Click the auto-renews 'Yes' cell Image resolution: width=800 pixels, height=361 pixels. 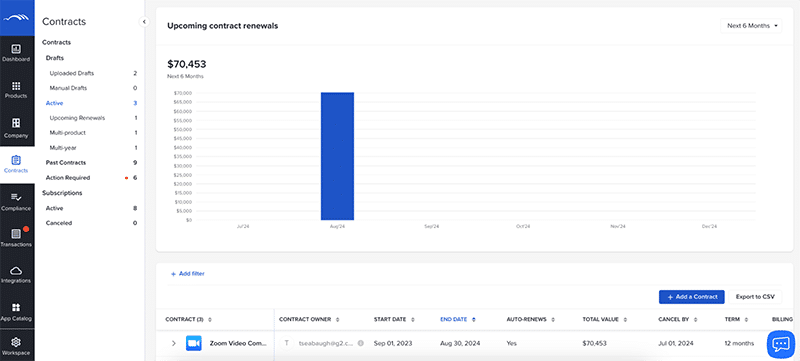click(x=511, y=343)
